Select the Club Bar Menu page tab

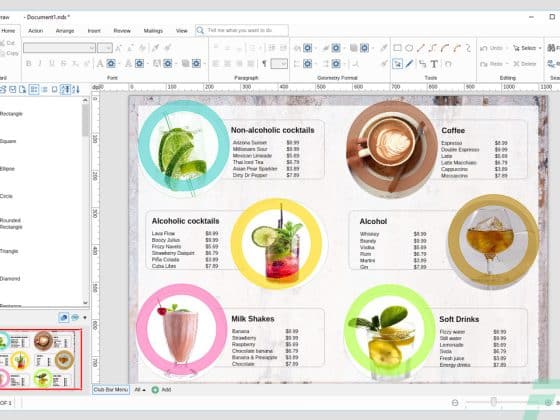point(111,390)
